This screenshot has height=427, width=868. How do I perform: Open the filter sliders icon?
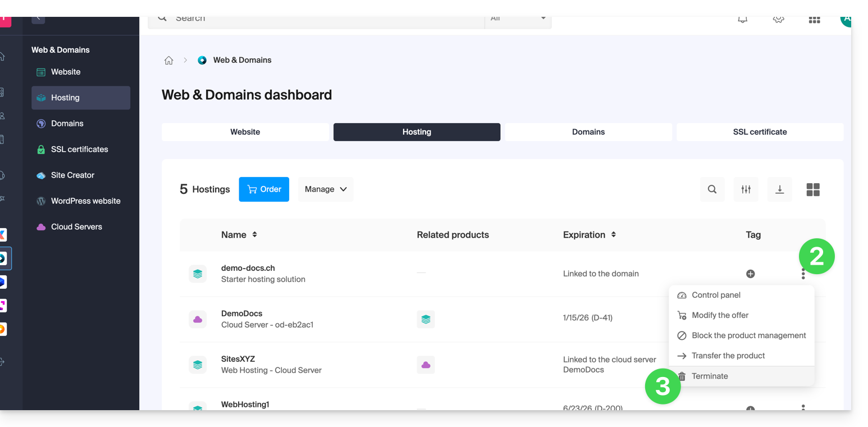click(x=746, y=189)
